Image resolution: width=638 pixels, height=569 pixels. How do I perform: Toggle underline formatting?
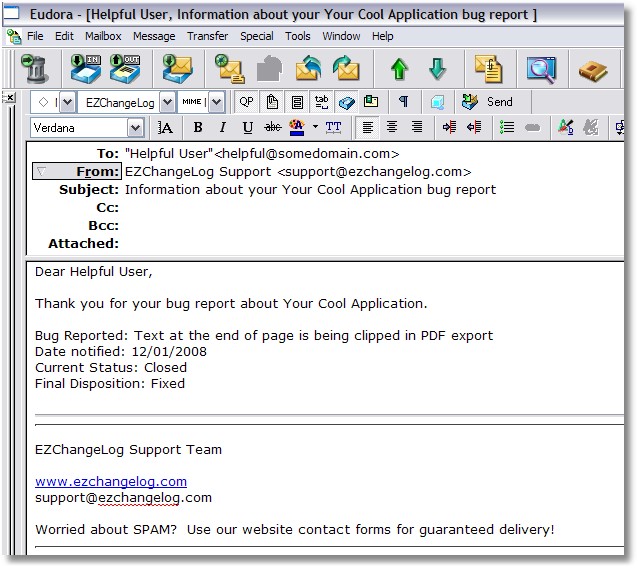(x=247, y=128)
